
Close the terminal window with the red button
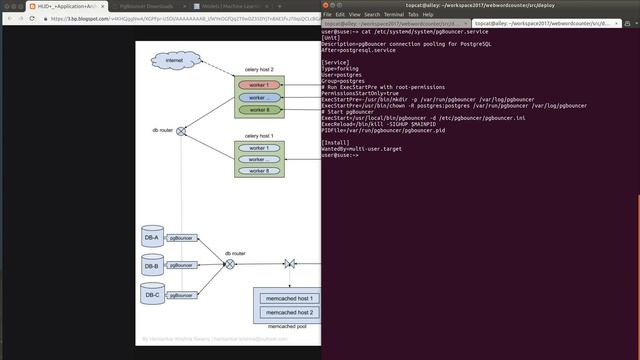[325, 5]
